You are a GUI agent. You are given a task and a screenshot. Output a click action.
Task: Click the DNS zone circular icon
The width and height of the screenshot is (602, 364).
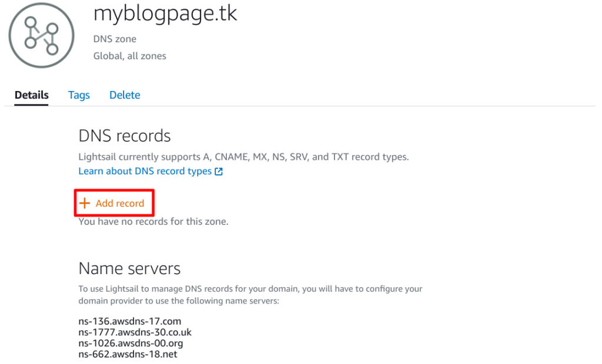click(x=42, y=35)
